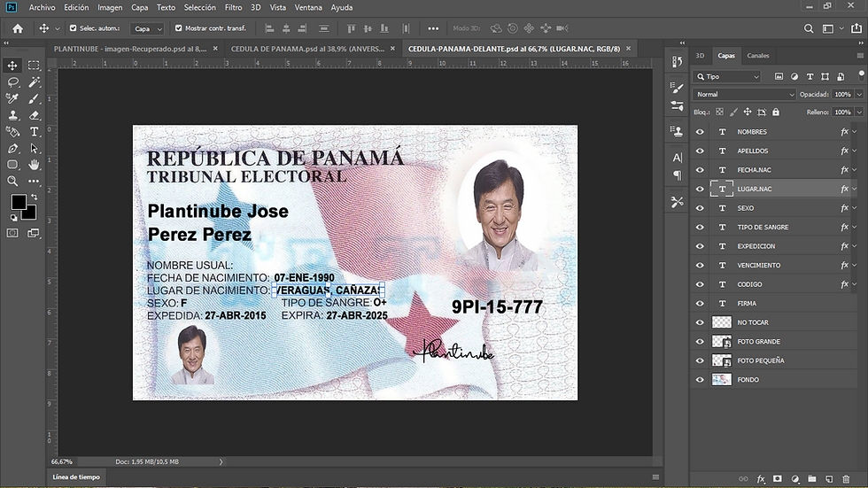Switch to the Canales panel tab
The width and height of the screenshot is (868, 488).
point(758,55)
